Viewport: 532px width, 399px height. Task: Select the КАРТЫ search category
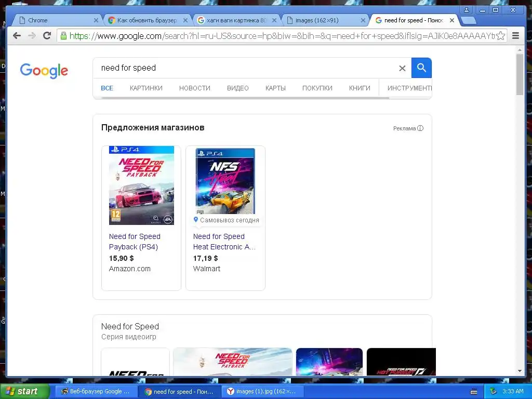click(275, 88)
